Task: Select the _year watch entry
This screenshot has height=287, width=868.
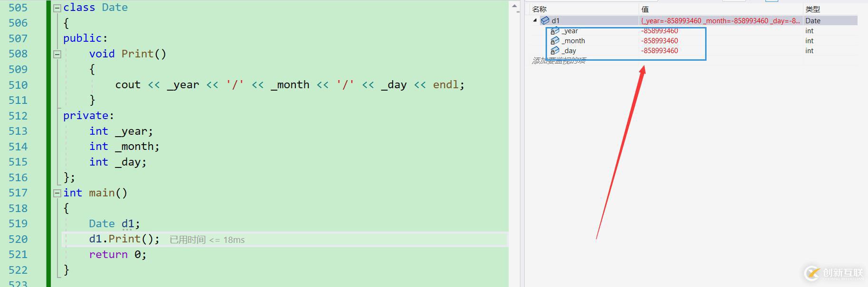Action: [570, 31]
